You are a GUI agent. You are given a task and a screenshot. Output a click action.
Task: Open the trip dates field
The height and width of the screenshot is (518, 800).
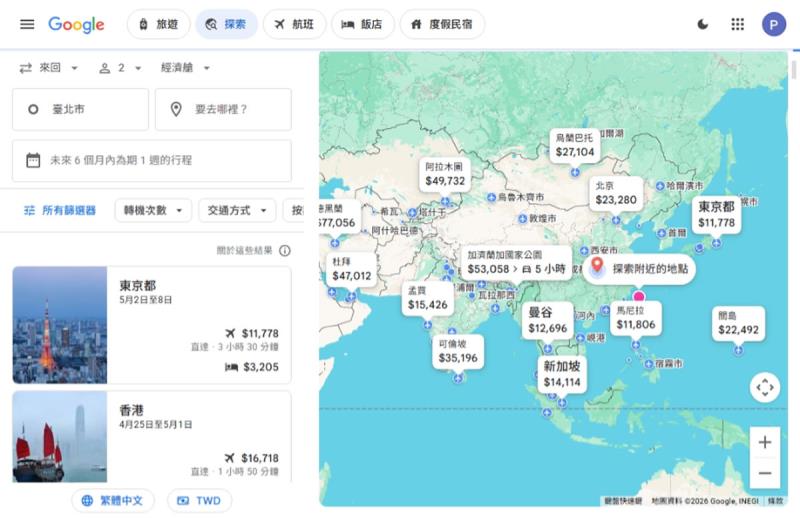pos(152,160)
